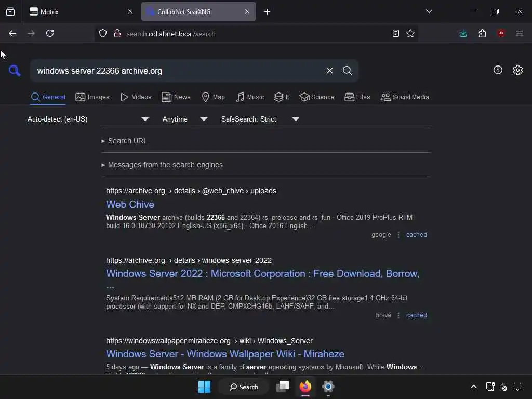The height and width of the screenshot is (399, 532).
Task: Open the notifications icon in system tray
Action: (517, 387)
